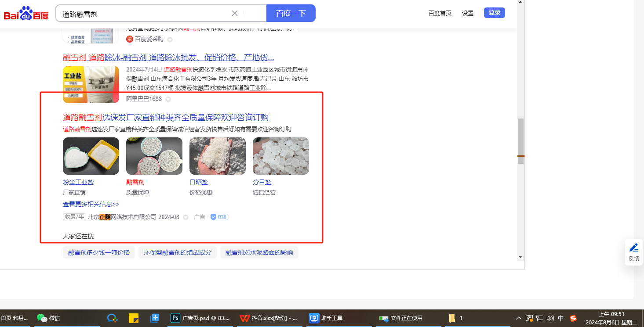Switch to WPS 抖音.xlsx window
Image resolution: width=644 pixels, height=327 pixels.
click(269, 318)
